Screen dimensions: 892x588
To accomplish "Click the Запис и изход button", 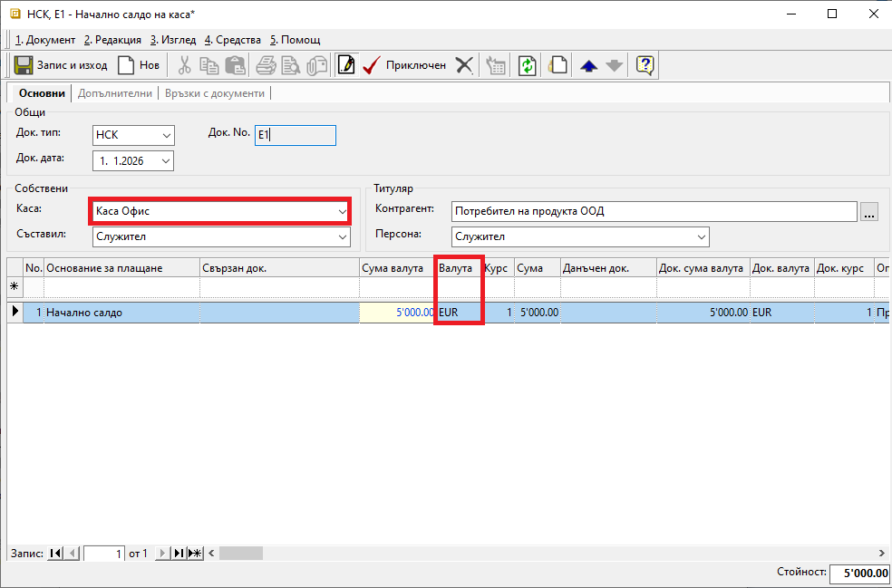I will pos(60,65).
